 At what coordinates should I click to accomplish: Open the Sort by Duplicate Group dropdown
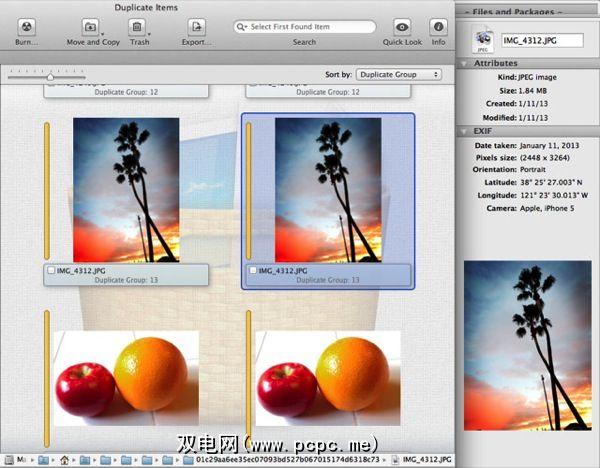[x=399, y=74]
